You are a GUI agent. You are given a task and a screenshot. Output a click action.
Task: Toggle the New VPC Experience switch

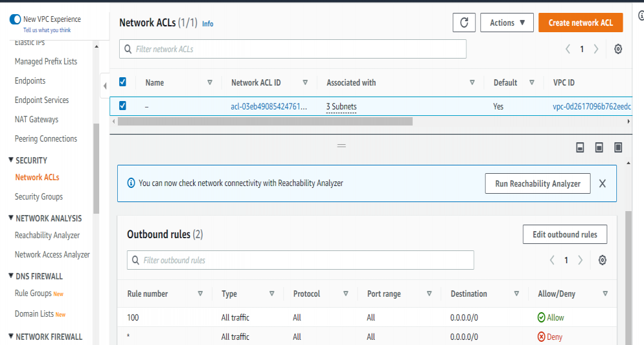pyautogui.click(x=15, y=19)
